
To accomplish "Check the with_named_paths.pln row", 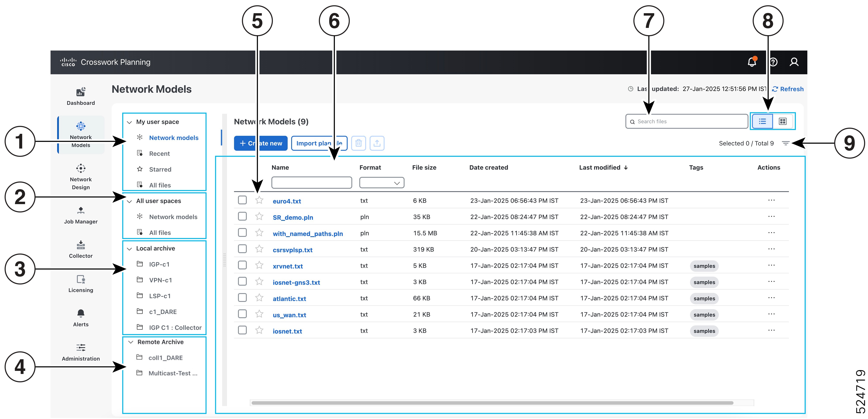I will click(242, 232).
